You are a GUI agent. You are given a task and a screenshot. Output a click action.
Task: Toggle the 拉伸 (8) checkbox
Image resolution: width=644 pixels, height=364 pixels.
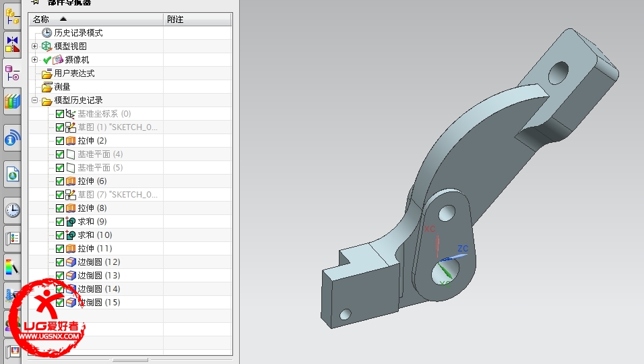coord(60,208)
